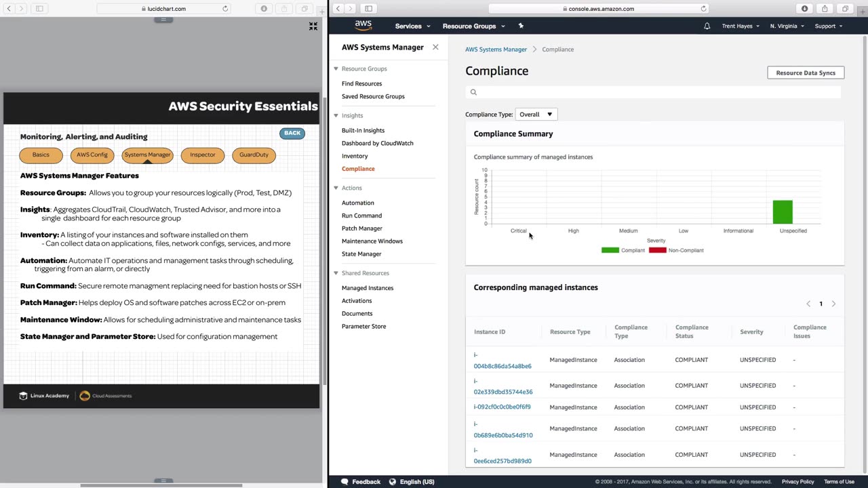The width and height of the screenshot is (868, 488).
Task: Click the Resource Data Syncs button
Action: tap(806, 73)
